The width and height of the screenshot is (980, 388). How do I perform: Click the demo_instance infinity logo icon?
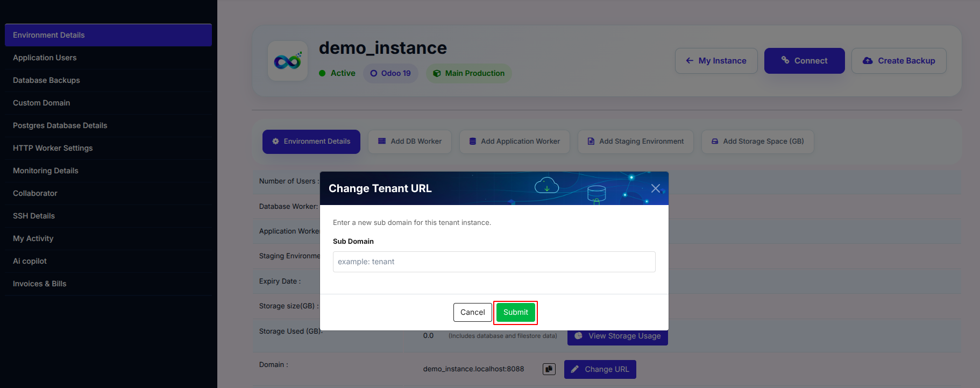(288, 61)
